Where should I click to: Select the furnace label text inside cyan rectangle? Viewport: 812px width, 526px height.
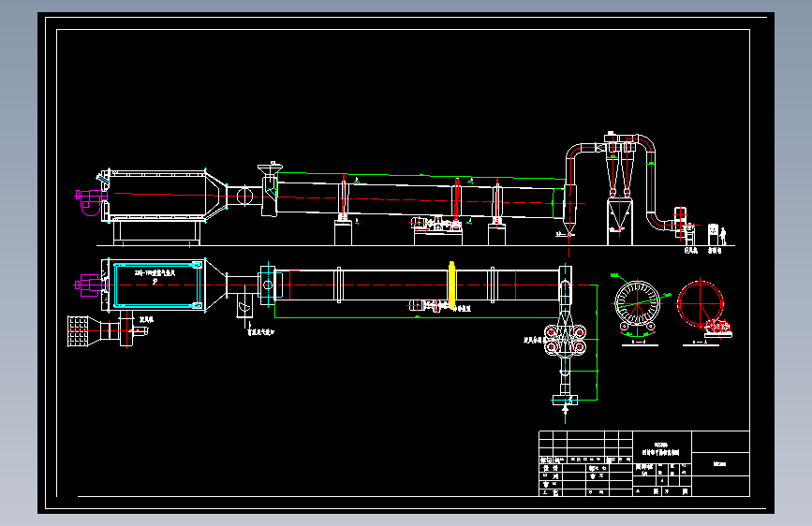pos(155,276)
